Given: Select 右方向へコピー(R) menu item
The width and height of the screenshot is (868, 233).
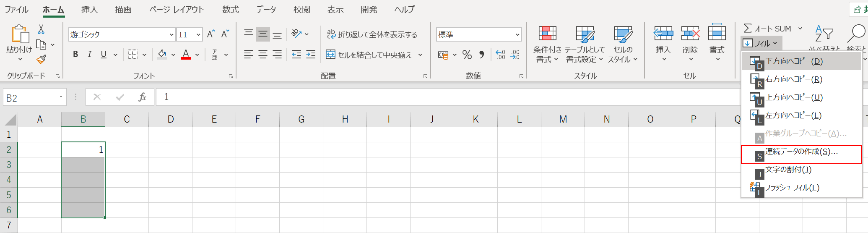Looking at the screenshot, I should 801,79.
